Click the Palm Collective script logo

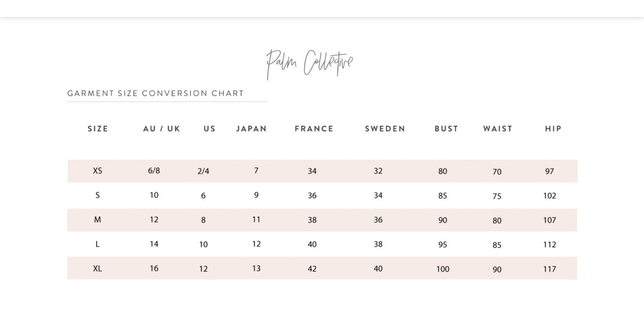pos(310,63)
